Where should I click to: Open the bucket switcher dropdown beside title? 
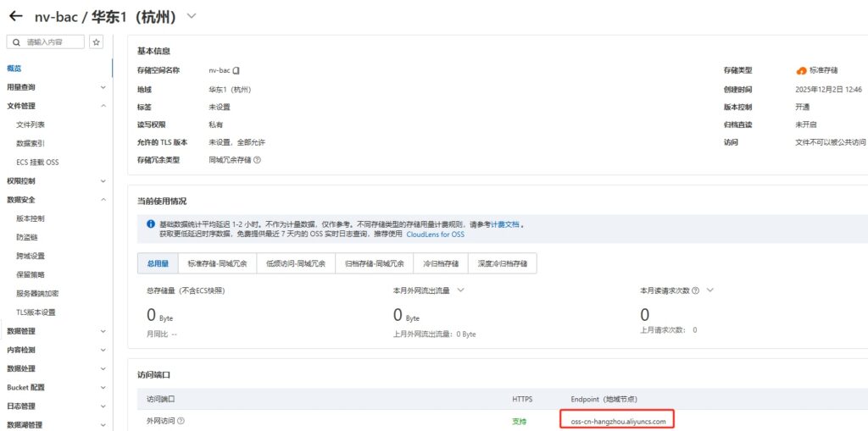(192, 16)
